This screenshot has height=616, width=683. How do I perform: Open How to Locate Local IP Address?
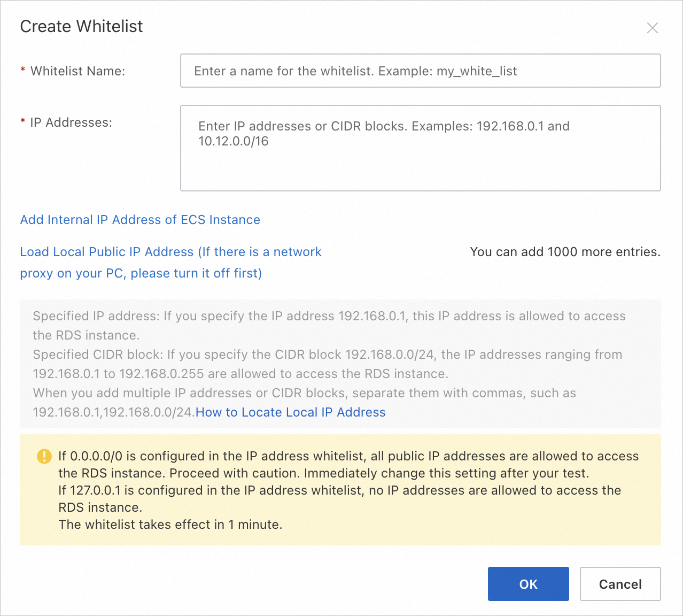tap(291, 412)
